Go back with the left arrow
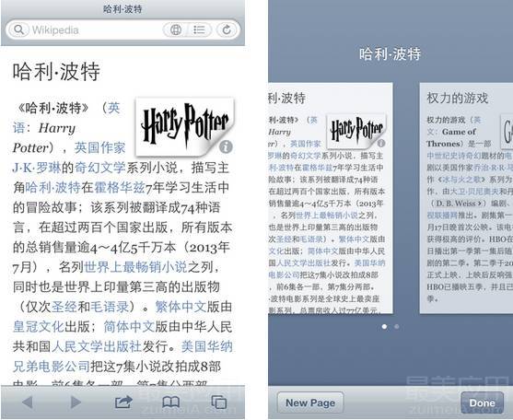 [28, 402]
